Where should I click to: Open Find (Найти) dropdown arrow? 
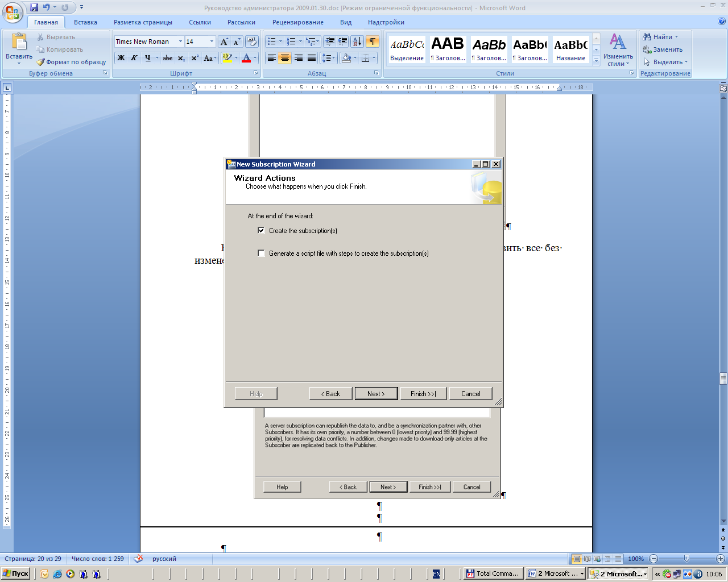click(x=676, y=37)
